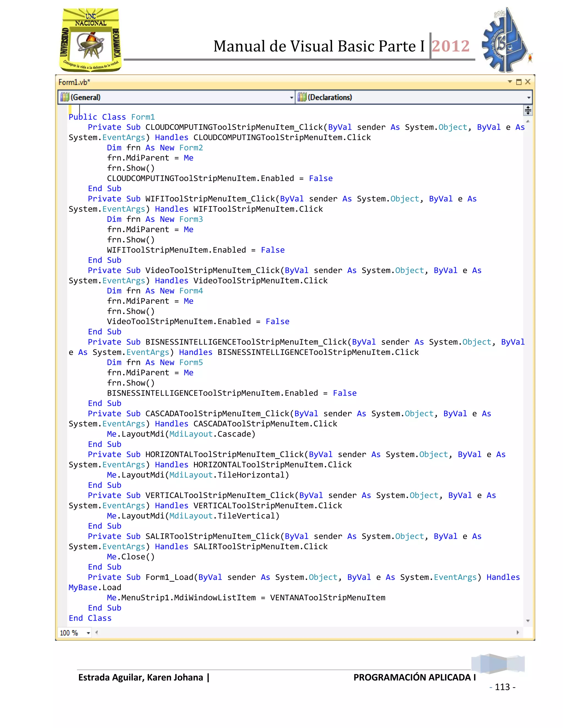Open the (General) class name dropdown
The image size is (563, 728).
click(176, 97)
